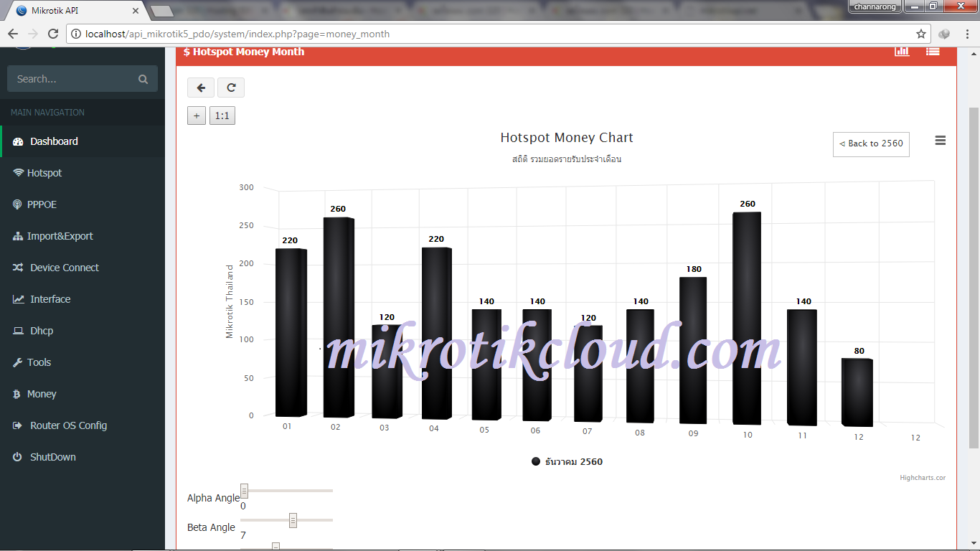Click the Back to 2560 button

pyautogui.click(x=871, y=143)
